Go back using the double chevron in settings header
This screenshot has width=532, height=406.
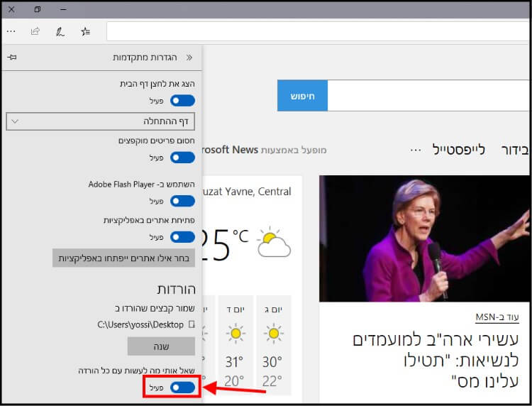(189, 57)
